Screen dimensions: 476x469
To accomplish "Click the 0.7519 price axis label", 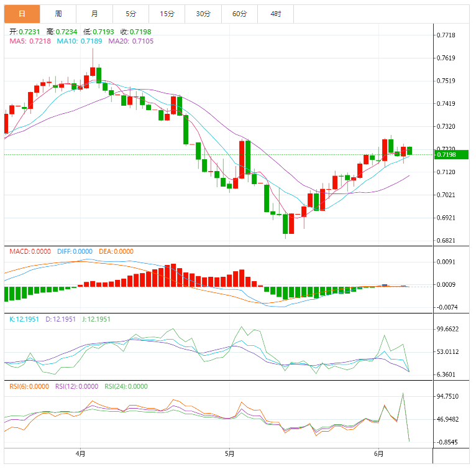I will pyautogui.click(x=446, y=81).
